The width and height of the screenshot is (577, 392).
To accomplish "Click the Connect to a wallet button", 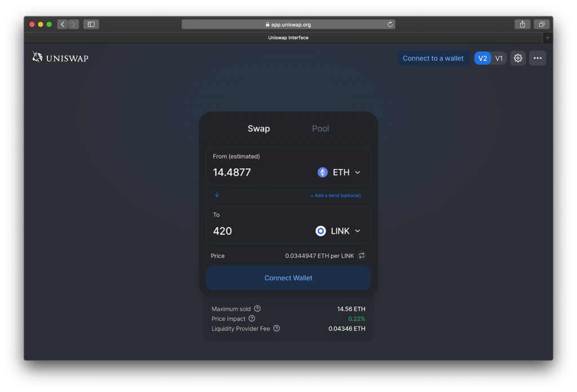I will pos(433,58).
